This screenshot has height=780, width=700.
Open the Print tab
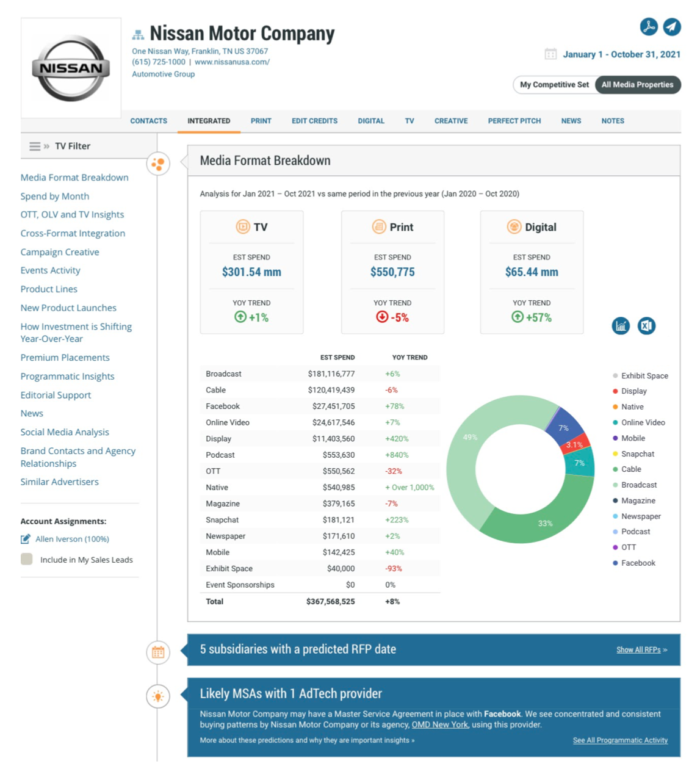click(x=261, y=121)
